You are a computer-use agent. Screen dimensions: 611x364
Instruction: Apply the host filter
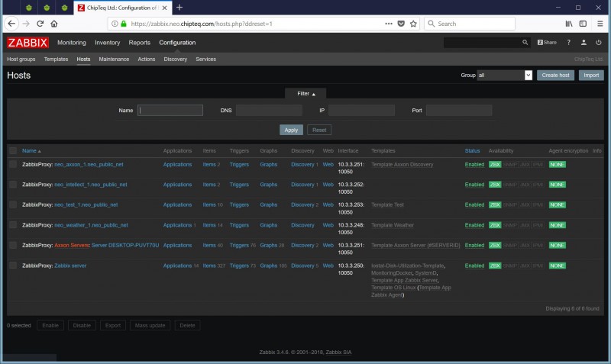[x=291, y=130]
